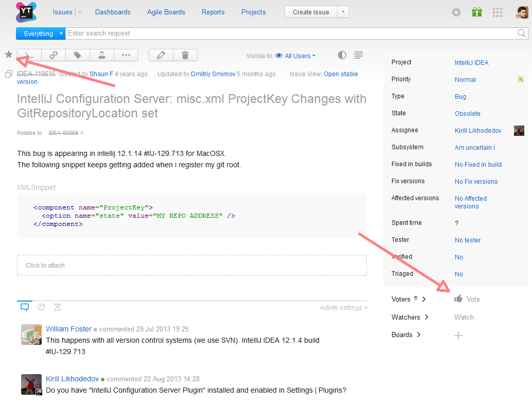The image size is (532, 404).
Task: Click the hexagon settings icon
Action: (x=456, y=12)
